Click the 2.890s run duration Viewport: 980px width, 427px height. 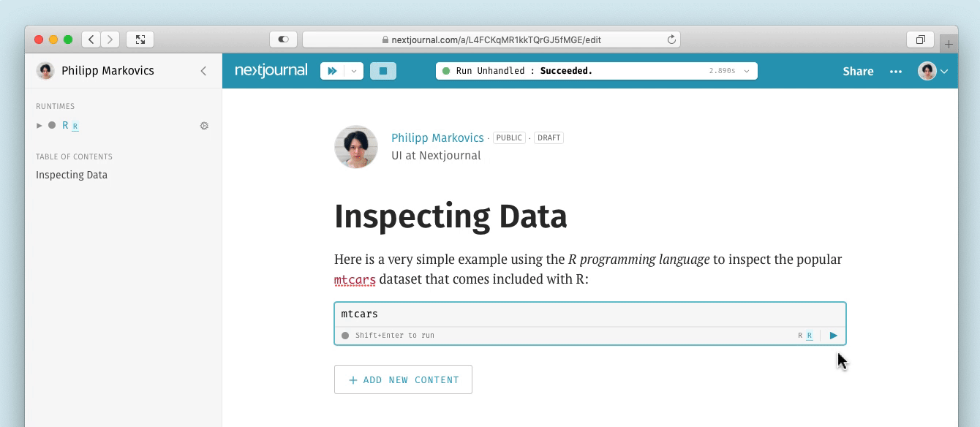pyautogui.click(x=722, y=71)
